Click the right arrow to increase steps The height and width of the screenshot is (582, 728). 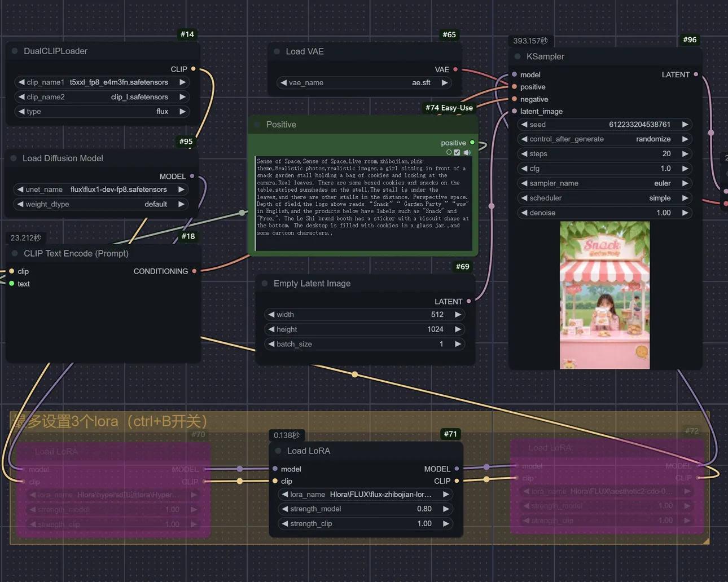coord(685,154)
